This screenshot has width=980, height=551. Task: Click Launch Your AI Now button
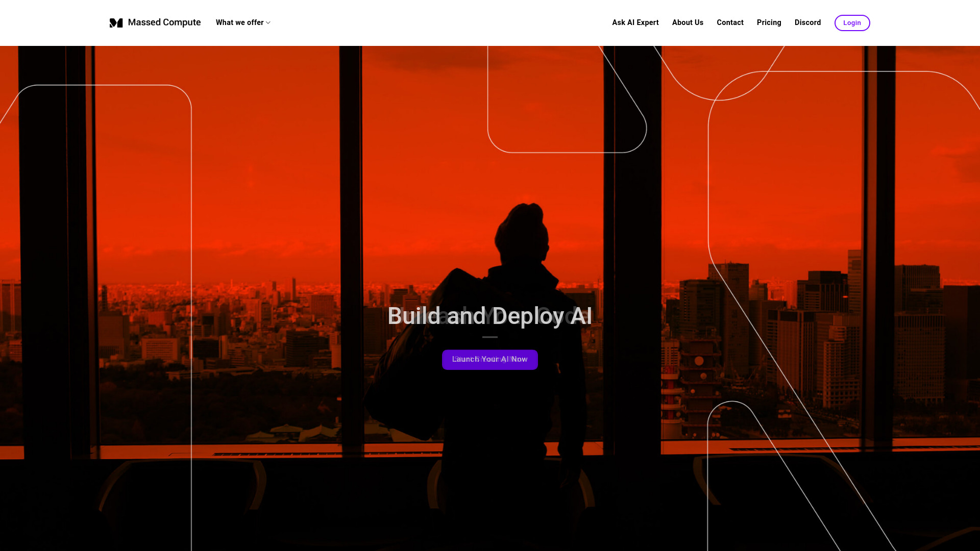[x=490, y=359]
